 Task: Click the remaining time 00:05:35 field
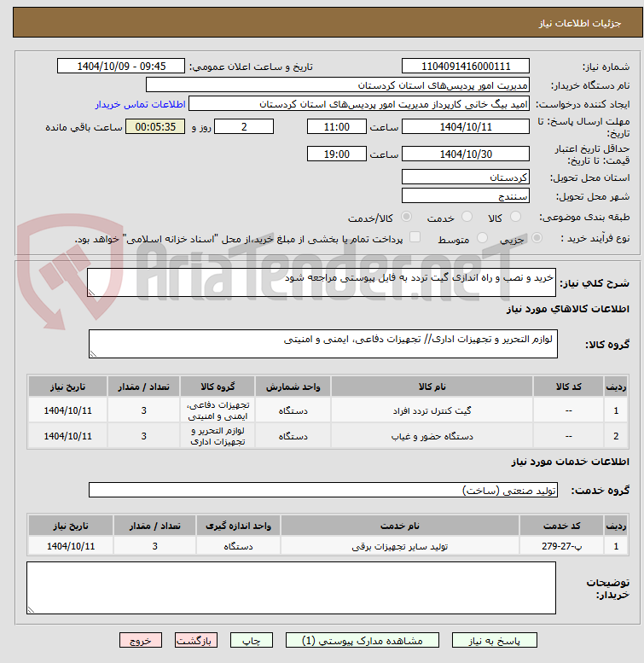155,126
